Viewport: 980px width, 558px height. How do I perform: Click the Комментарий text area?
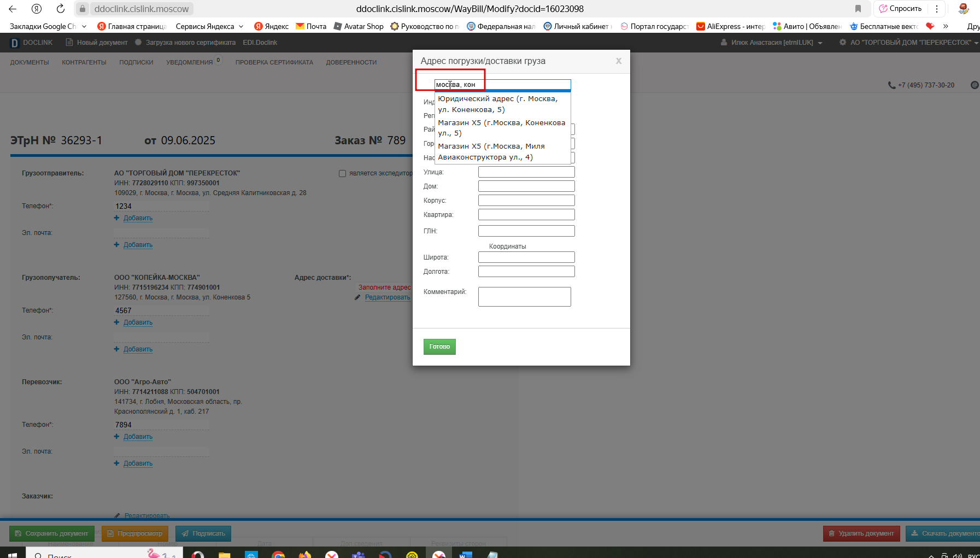click(x=525, y=297)
